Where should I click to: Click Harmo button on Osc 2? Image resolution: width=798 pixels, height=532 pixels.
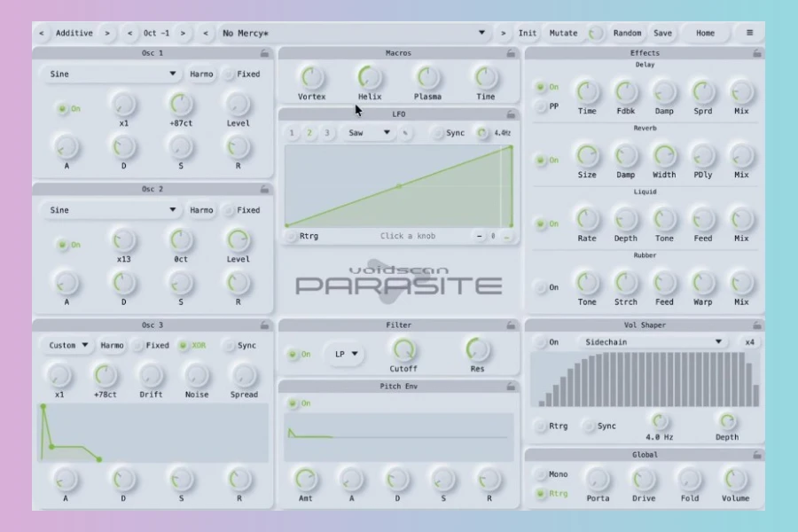coord(201,210)
